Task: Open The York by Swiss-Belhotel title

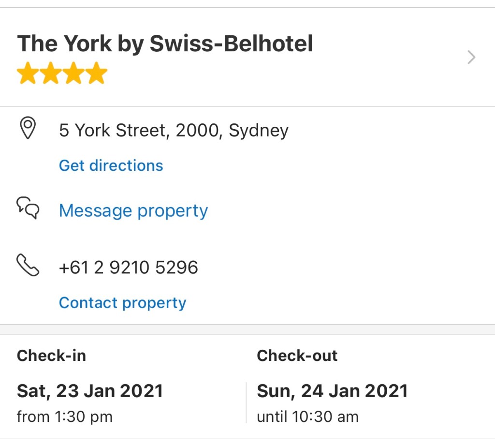Action: coord(165,44)
